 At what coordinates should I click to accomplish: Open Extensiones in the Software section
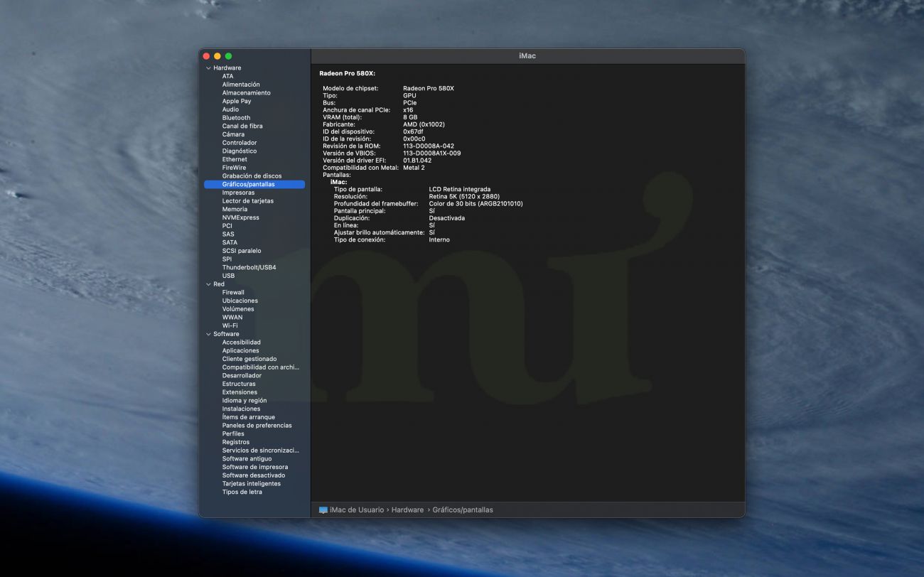[240, 392]
